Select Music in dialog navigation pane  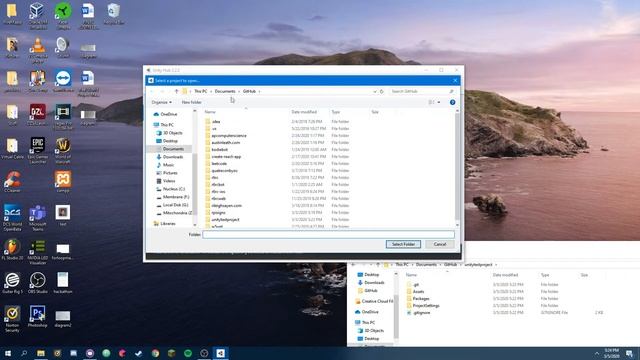(x=168, y=165)
